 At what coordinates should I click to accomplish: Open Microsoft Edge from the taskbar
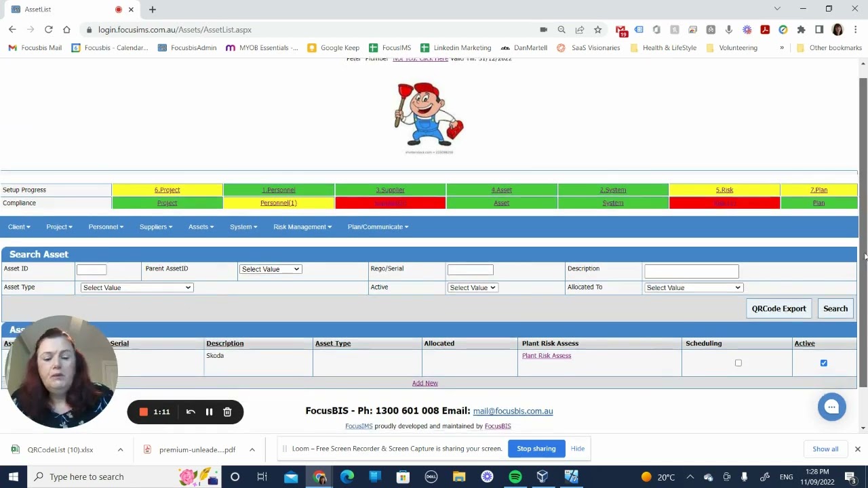pos(347,476)
